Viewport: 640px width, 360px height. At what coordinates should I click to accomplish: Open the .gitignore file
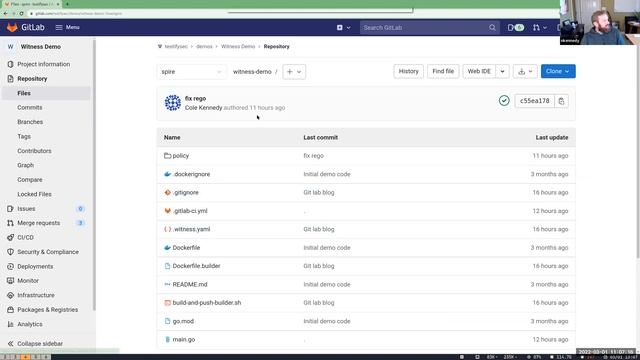(x=186, y=193)
